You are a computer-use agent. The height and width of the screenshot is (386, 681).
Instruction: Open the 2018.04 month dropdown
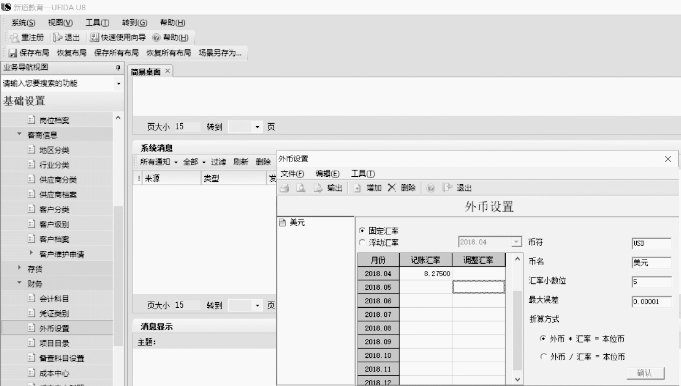[516, 242]
